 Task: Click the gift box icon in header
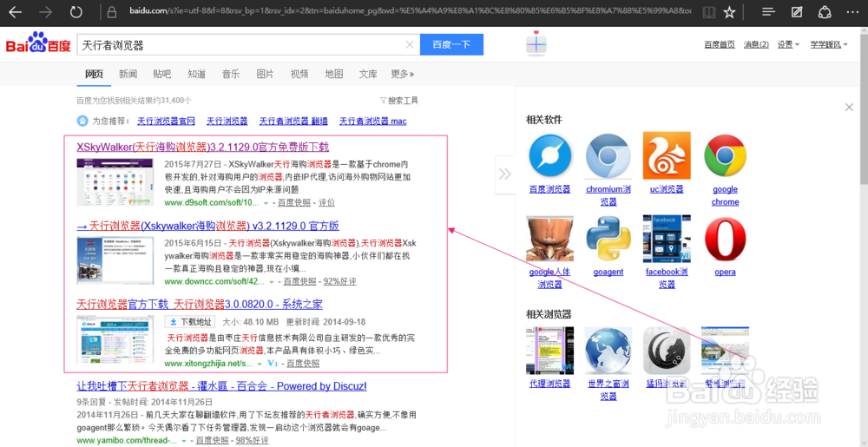pos(536,43)
